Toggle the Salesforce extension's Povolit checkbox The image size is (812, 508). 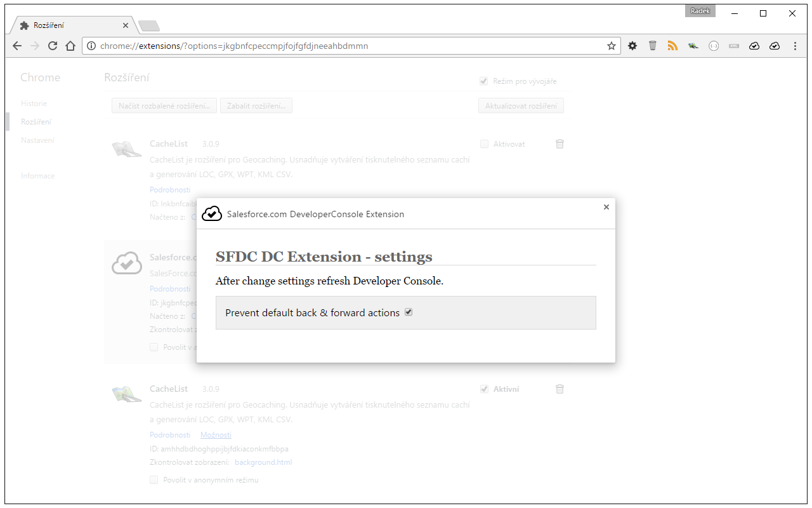[x=154, y=347]
